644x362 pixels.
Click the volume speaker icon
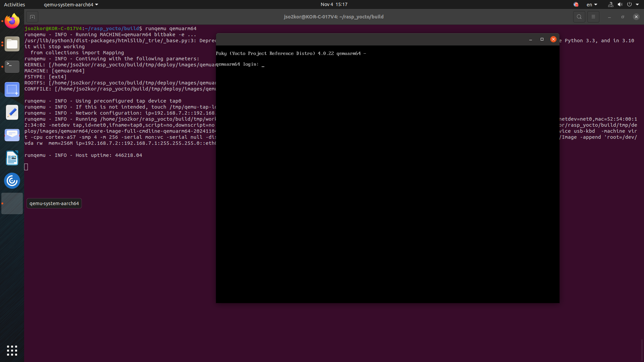coord(620,4)
